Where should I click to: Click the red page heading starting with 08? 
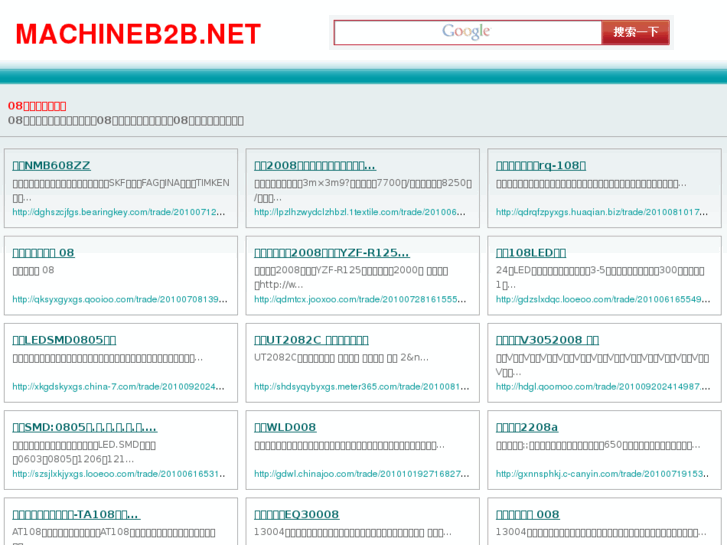coord(37,106)
